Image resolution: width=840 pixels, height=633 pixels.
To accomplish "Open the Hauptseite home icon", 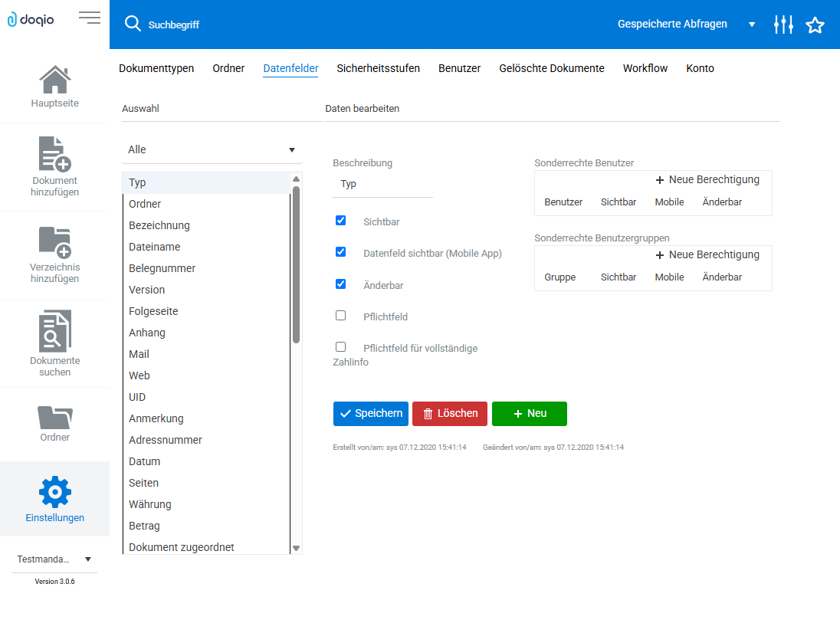I will [x=55, y=80].
